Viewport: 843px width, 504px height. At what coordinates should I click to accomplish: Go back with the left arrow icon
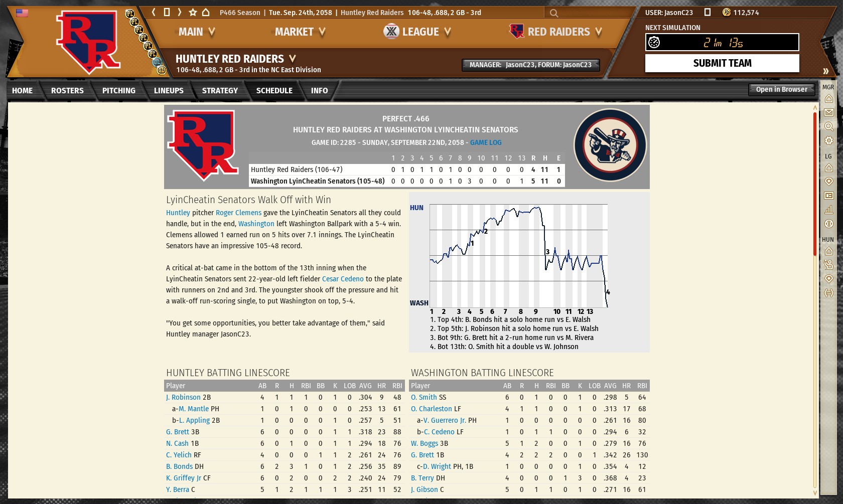(154, 12)
